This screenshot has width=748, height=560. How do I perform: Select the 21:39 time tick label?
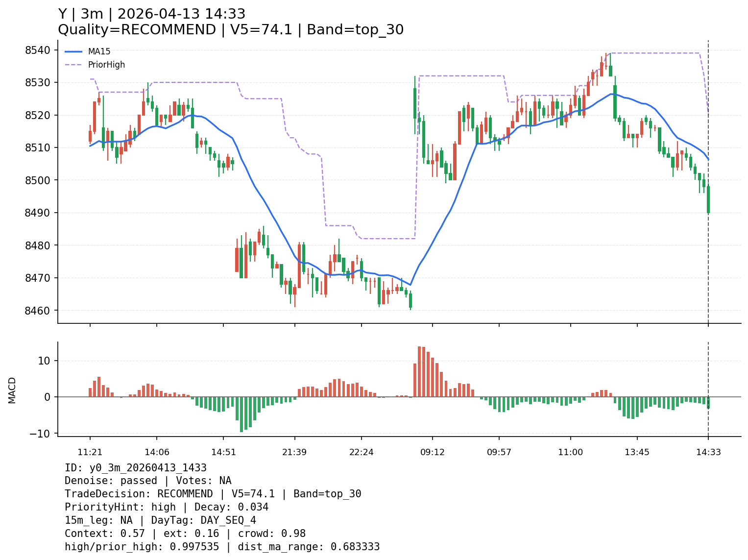(x=294, y=452)
